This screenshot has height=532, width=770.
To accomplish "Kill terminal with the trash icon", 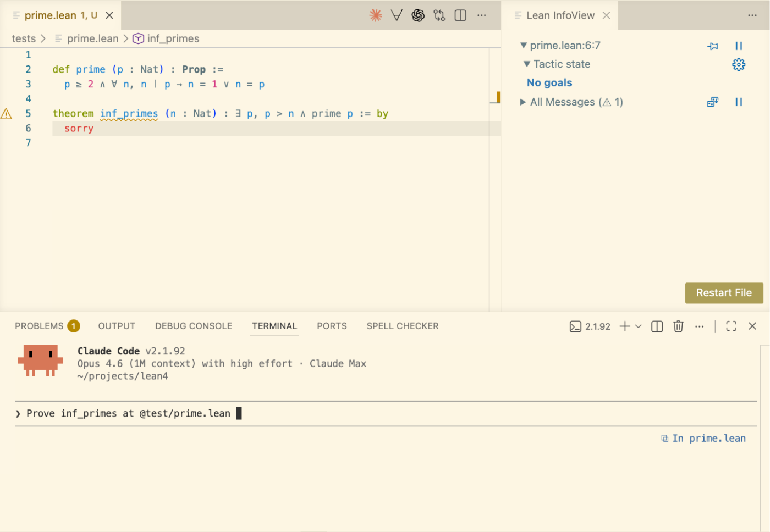I will coord(678,326).
